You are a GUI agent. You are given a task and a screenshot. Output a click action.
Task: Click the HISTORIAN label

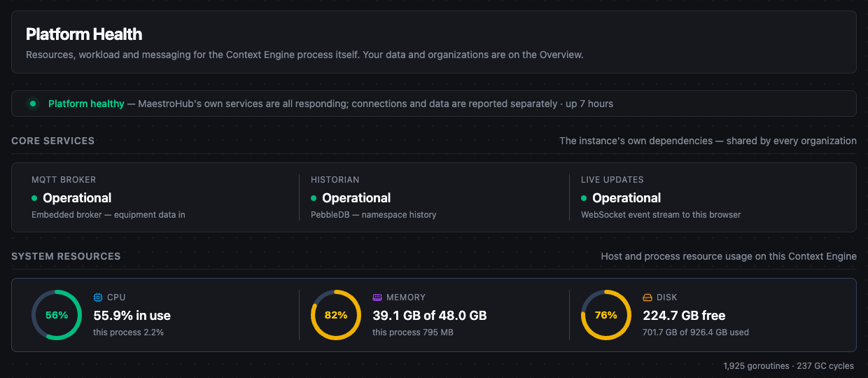coord(335,180)
